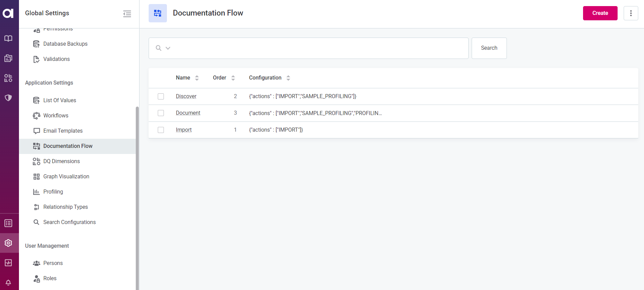
Task: Select the Discover row checkbox
Action: [x=161, y=96]
